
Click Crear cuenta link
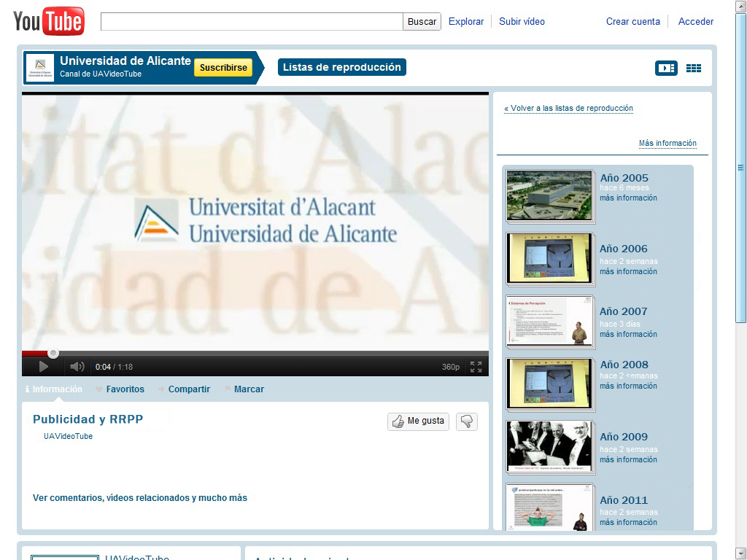632,21
